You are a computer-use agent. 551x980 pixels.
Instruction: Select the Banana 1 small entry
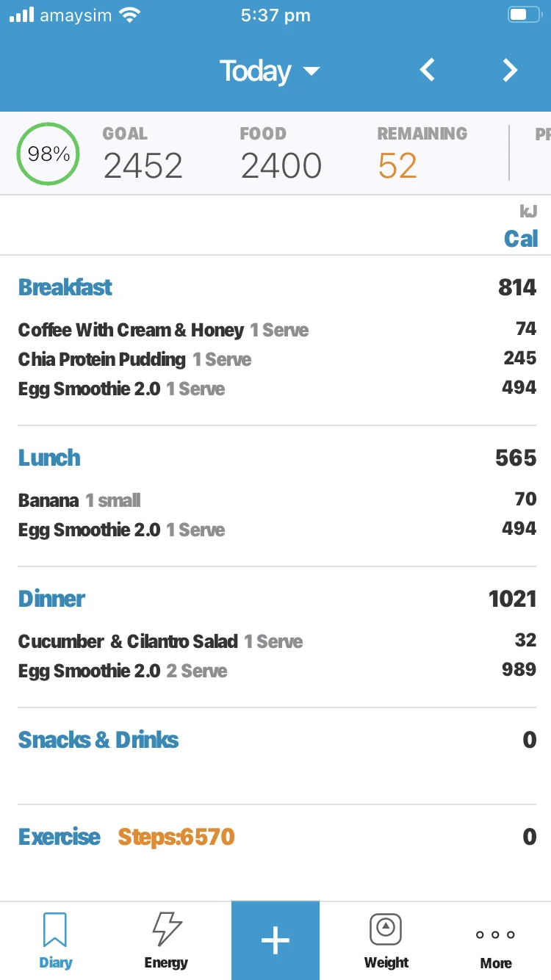(x=79, y=500)
